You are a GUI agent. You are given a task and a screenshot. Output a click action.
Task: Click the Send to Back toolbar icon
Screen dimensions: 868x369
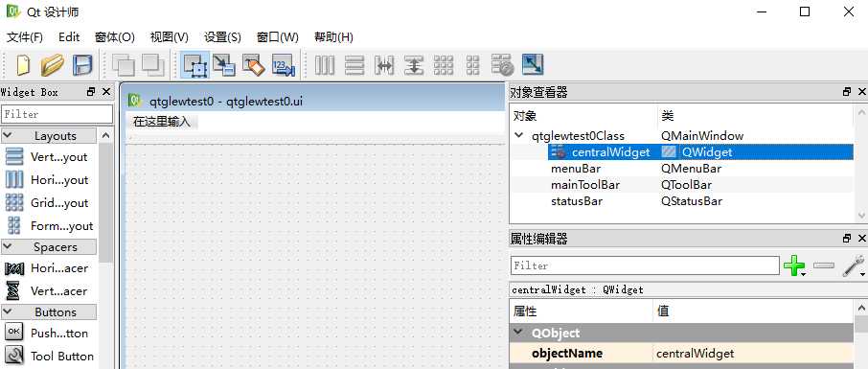pyautogui.click(x=124, y=65)
